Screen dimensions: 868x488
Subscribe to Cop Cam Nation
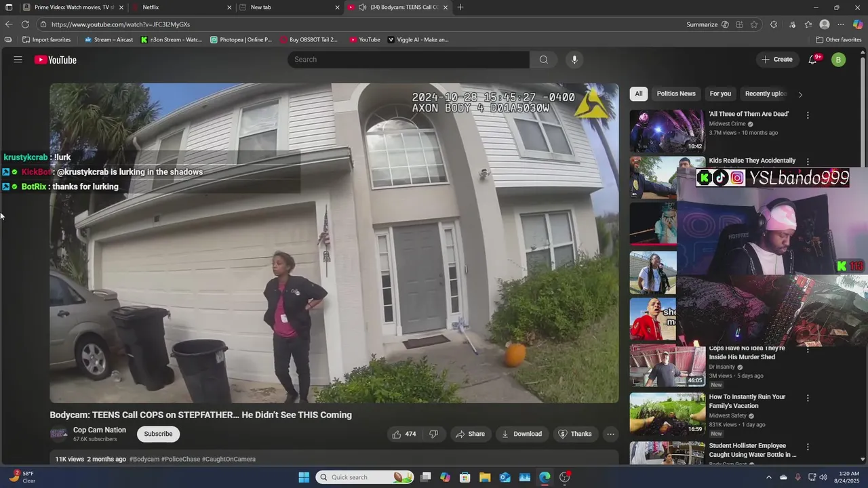[158, 434]
